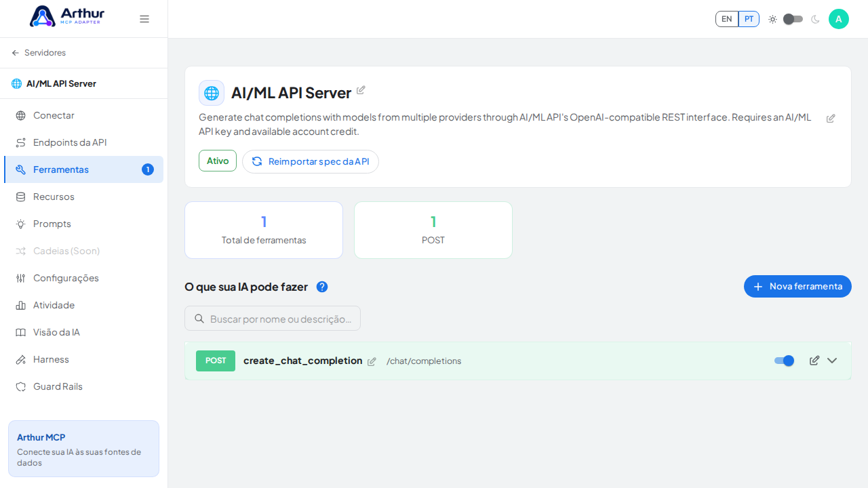Open the Configurações section
This screenshot has width=868, height=488.
click(x=83, y=278)
